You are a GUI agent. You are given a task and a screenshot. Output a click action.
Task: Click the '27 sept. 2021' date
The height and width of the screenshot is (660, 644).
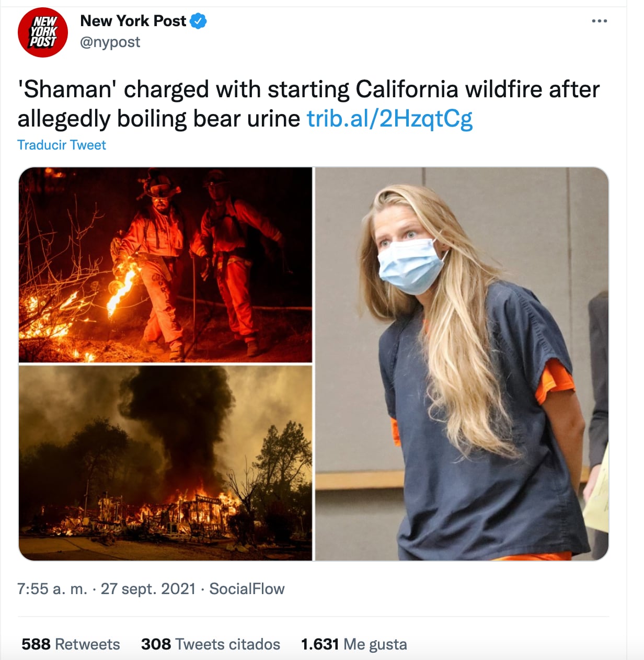point(148,589)
